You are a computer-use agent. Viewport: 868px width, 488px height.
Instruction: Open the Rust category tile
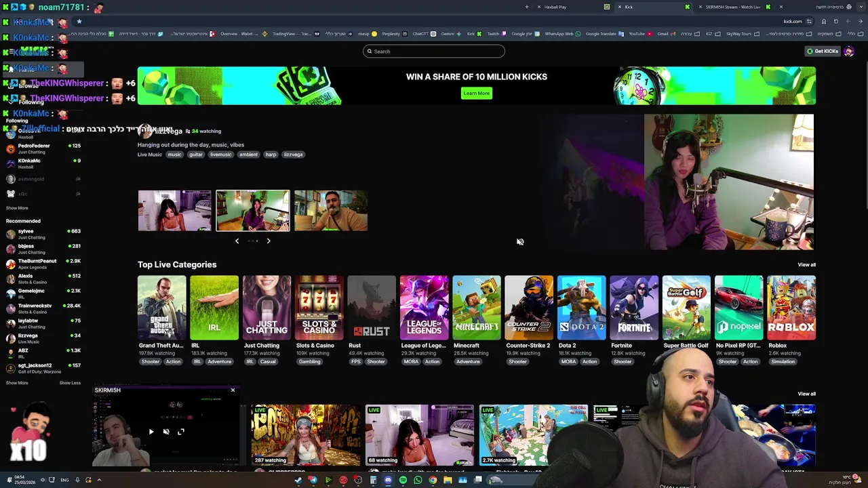(372, 307)
